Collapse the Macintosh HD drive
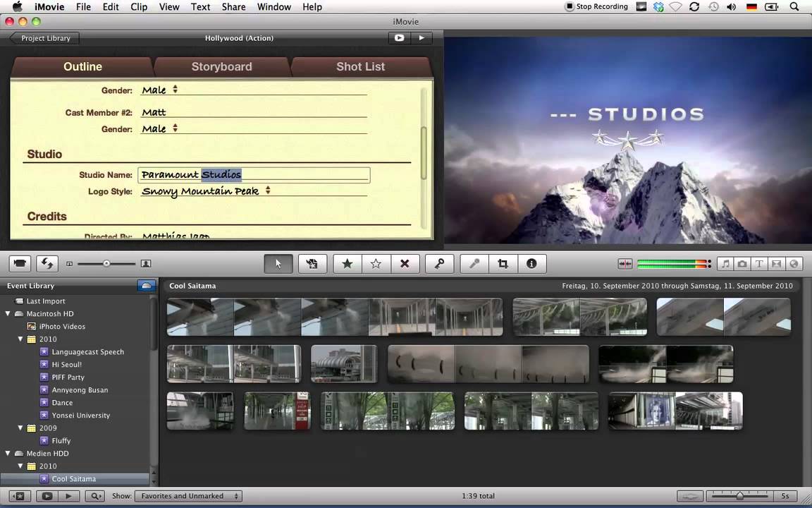 coord(8,313)
